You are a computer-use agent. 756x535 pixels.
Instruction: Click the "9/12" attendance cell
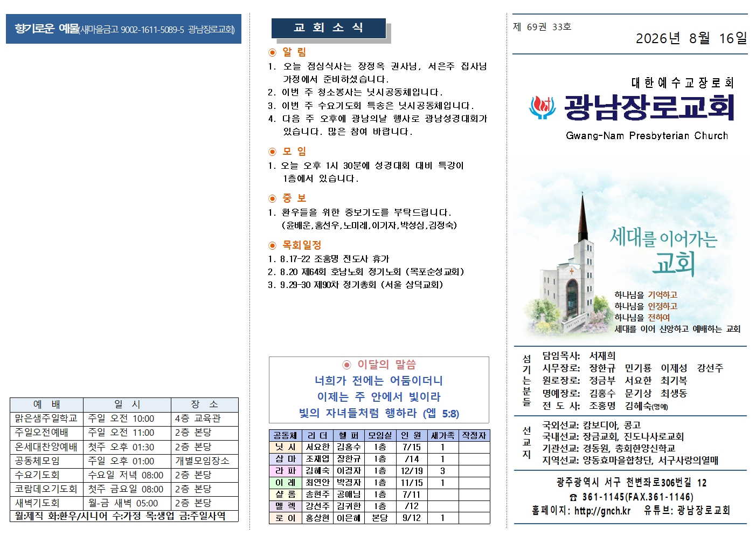(x=412, y=518)
